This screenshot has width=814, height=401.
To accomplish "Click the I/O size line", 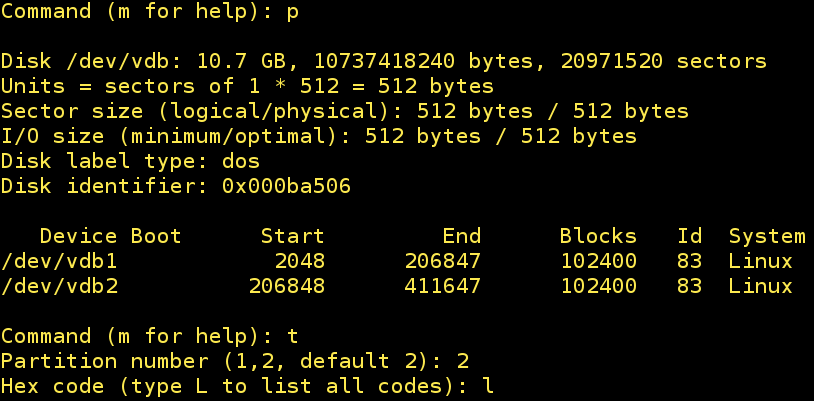I will (319, 136).
